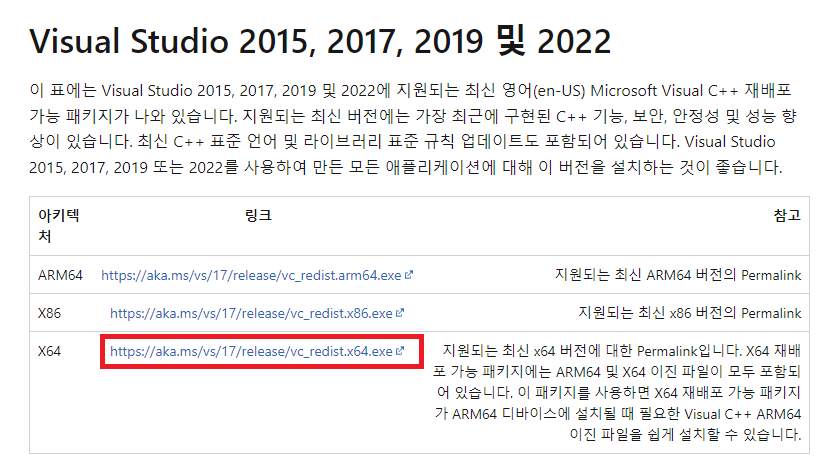Image resolution: width=827 pixels, height=466 pixels.
Task: Open the vc_redist.arm64.exe download link
Action: pyautogui.click(x=251, y=275)
